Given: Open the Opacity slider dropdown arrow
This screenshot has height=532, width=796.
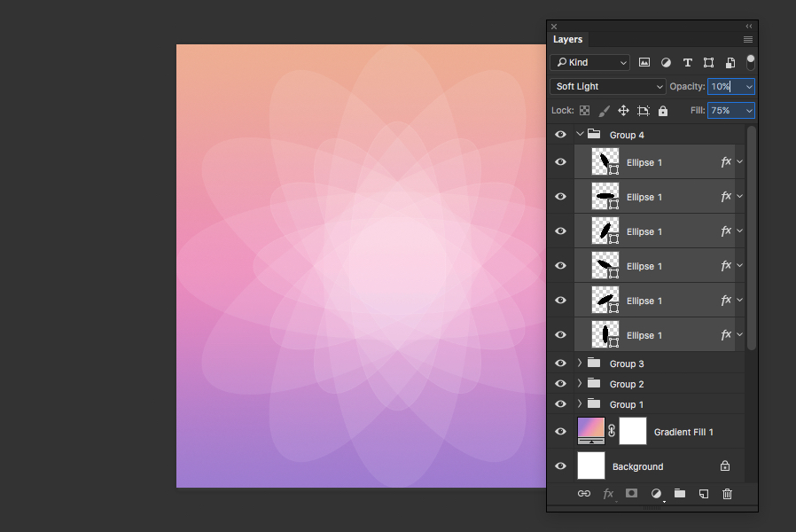Looking at the screenshot, I should point(749,87).
